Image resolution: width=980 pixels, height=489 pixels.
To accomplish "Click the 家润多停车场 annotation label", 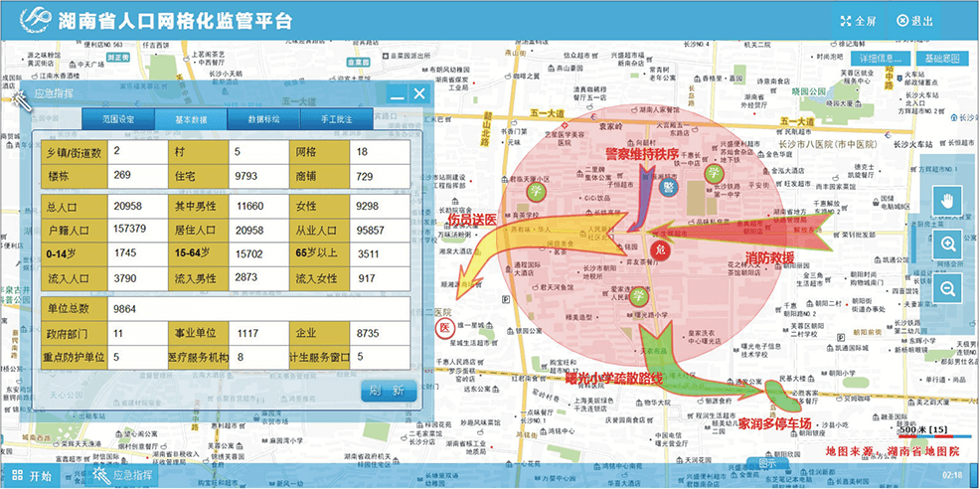I will click(x=774, y=424).
